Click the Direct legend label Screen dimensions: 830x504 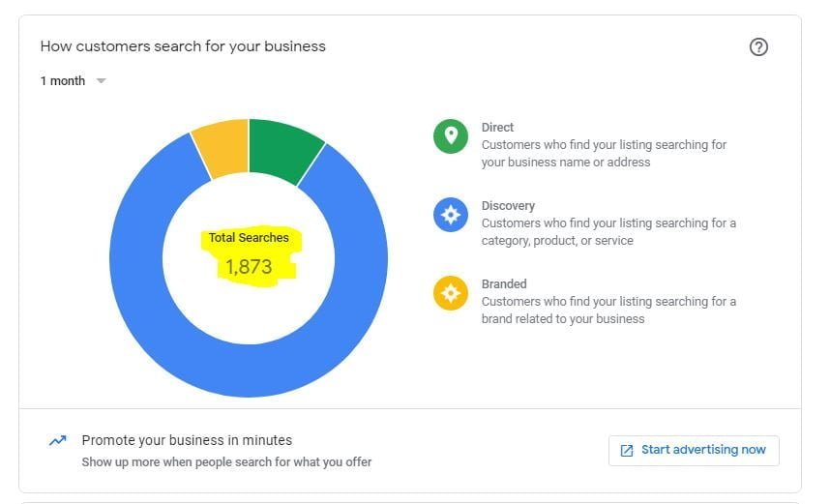497,128
